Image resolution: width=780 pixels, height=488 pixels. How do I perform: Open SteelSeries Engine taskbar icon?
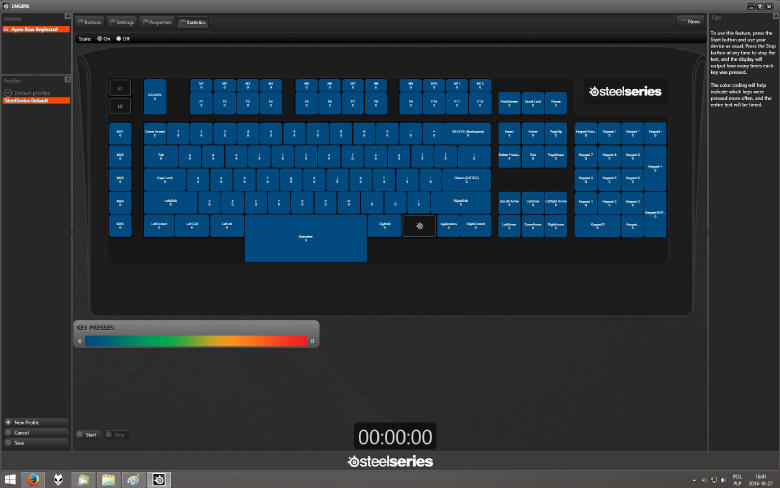pyautogui.click(x=159, y=480)
